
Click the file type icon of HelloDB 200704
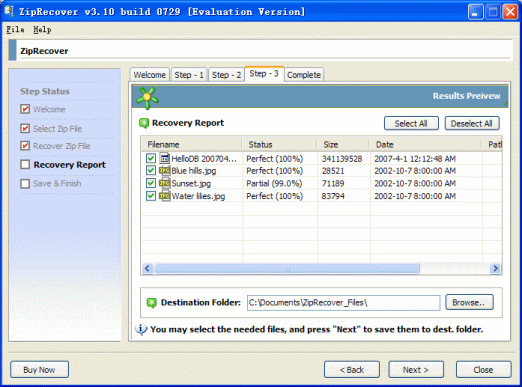[x=165, y=158]
